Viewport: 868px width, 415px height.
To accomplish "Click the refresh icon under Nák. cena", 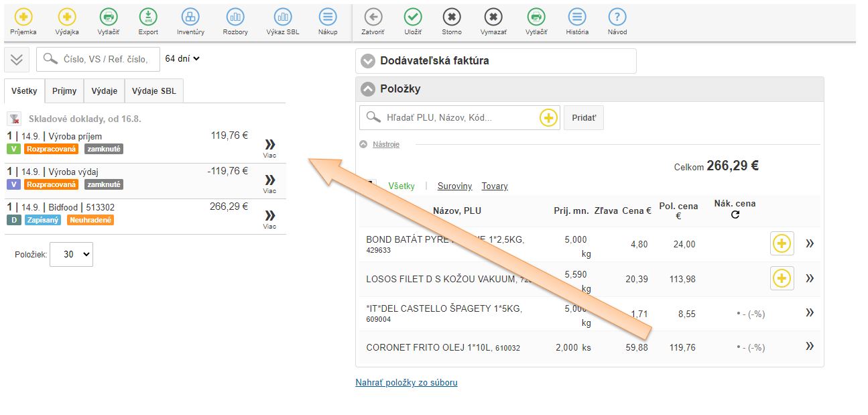I will click(x=735, y=215).
